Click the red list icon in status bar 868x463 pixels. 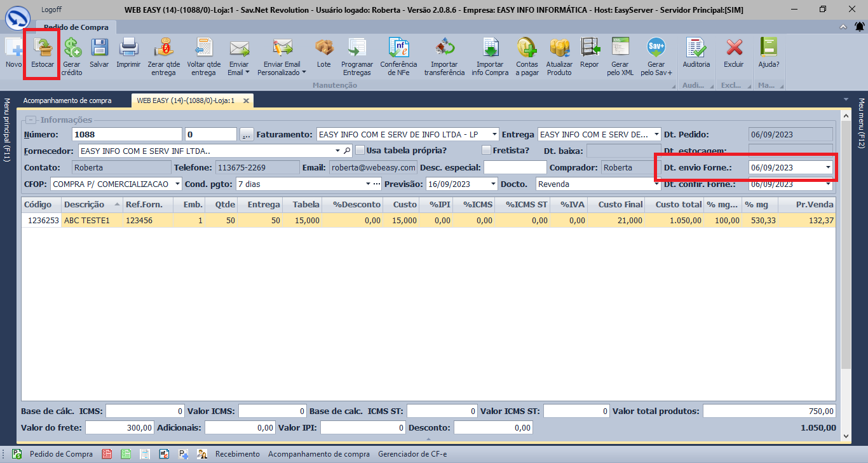click(x=107, y=454)
